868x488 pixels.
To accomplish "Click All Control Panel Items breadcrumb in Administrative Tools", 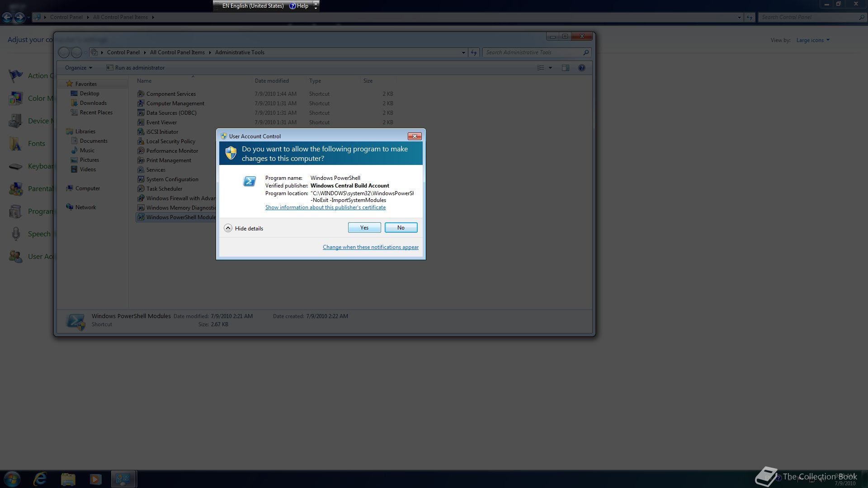I will (177, 52).
